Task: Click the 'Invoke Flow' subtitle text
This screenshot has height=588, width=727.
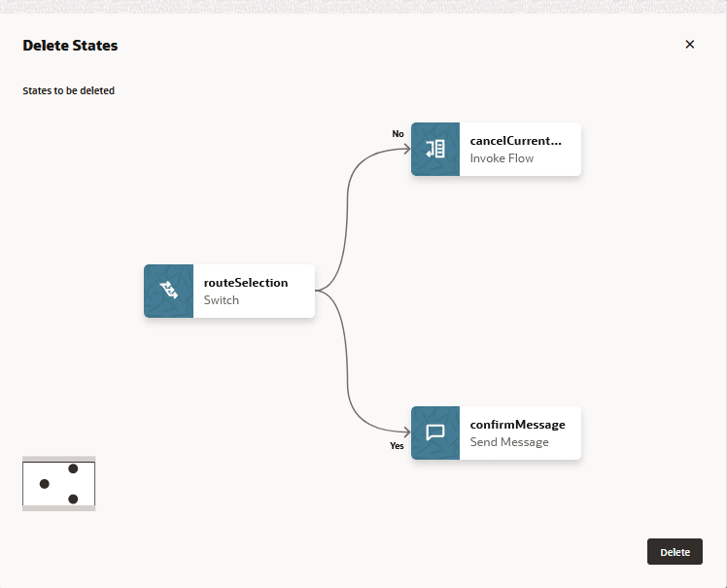Action: pos(502,157)
